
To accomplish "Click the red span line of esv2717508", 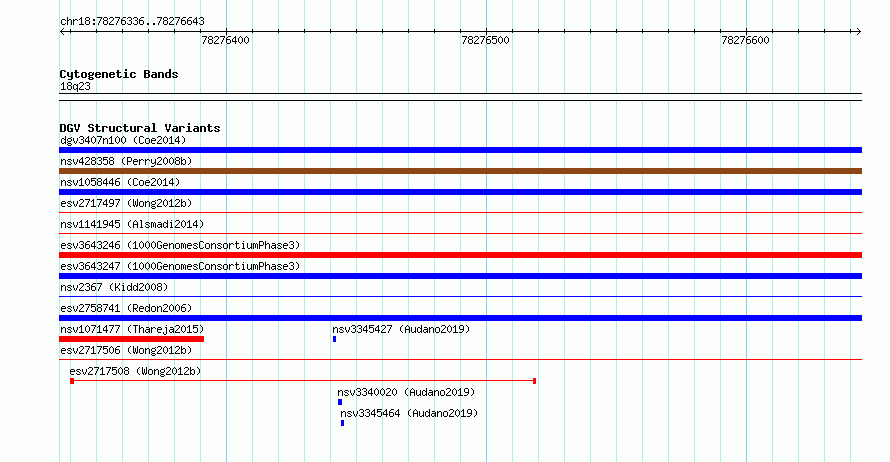I will 303,381.
